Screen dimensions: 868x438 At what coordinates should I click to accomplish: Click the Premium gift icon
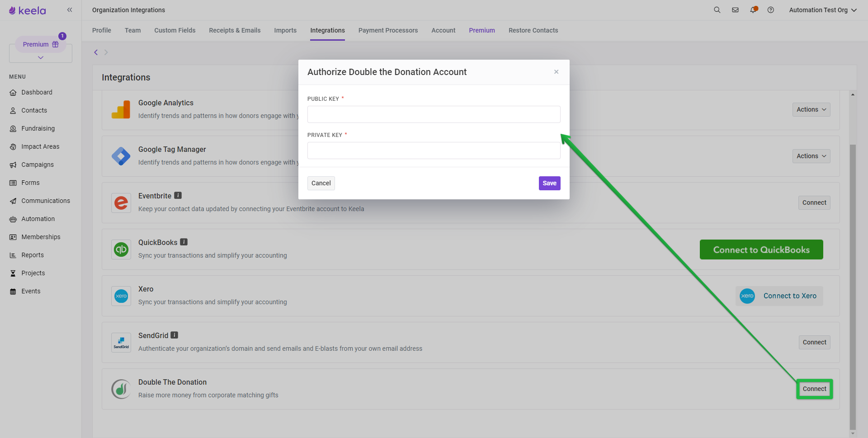(x=55, y=44)
